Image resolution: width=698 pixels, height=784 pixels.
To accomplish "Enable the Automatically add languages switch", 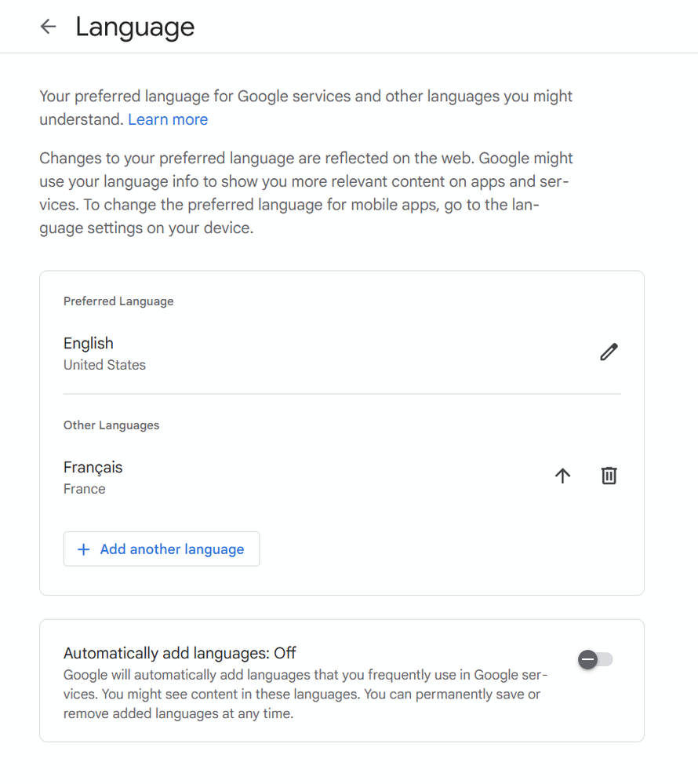I will 595,660.
